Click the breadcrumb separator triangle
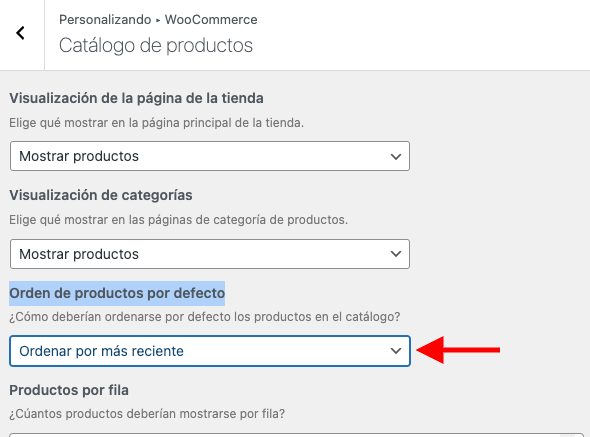Image resolution: width=590 pixels, height=437 pixels. pos(158,20)
